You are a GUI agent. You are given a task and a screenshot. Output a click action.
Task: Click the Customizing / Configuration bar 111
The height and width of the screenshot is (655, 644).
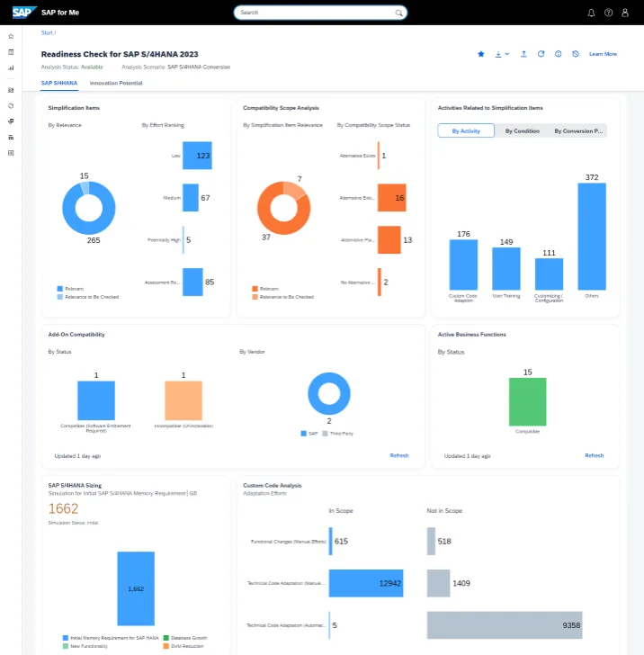point(550,274)
